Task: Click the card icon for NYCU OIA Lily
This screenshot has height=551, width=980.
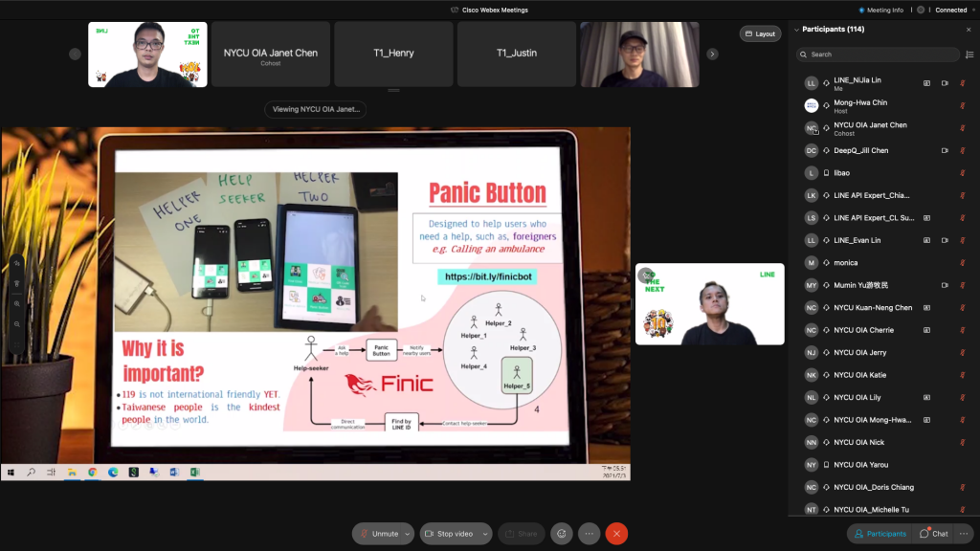Action: coord(926,397)
